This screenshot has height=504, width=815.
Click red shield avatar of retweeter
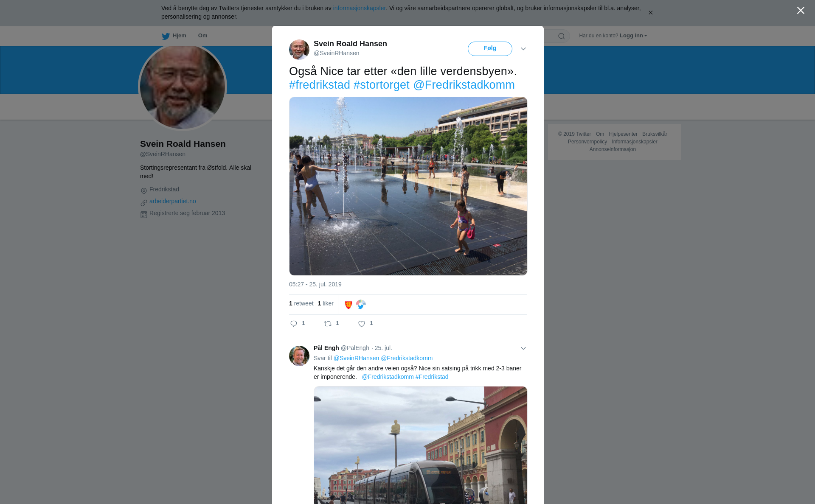(x=348, y=305)
